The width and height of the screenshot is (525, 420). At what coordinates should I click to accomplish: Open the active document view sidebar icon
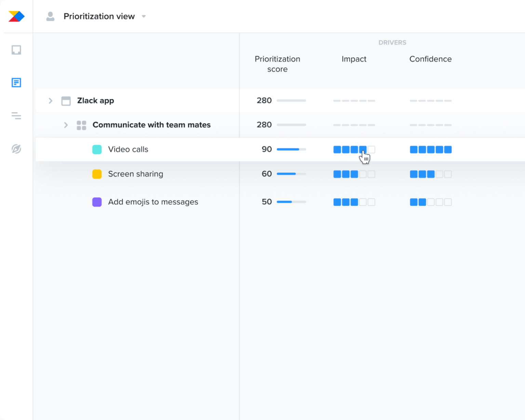[x=16, y=82]
